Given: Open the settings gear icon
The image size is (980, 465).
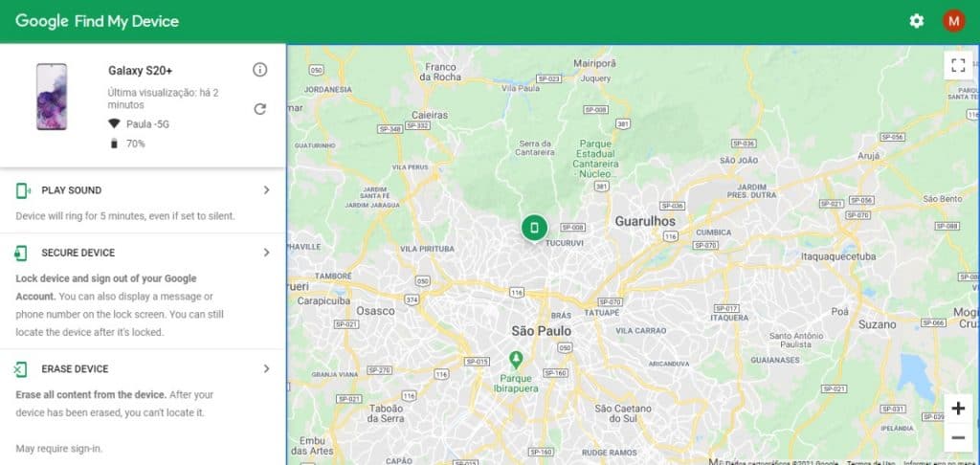Looking at the screenshot, I should 917,21.
